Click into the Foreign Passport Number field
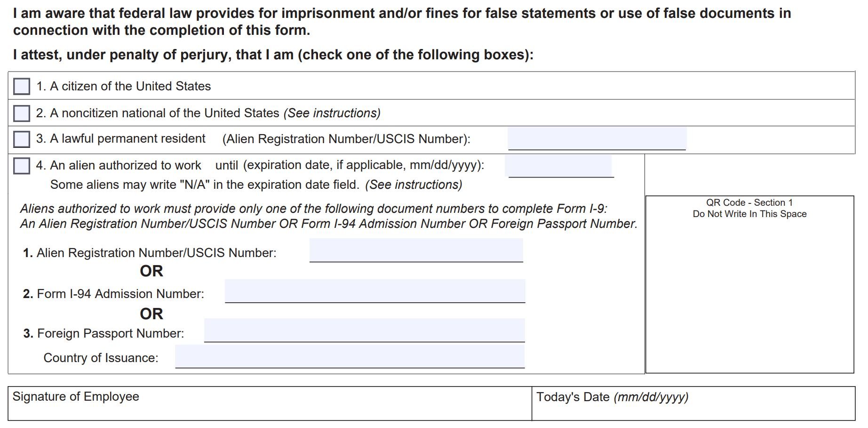The height and width of the screenshot is (428, 868). 365,331
